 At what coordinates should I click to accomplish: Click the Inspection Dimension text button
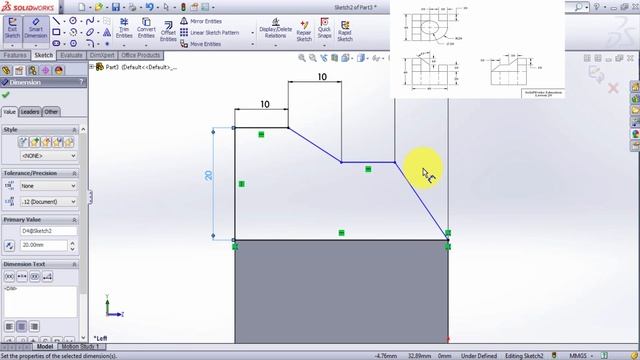click(x=35, y=277)
